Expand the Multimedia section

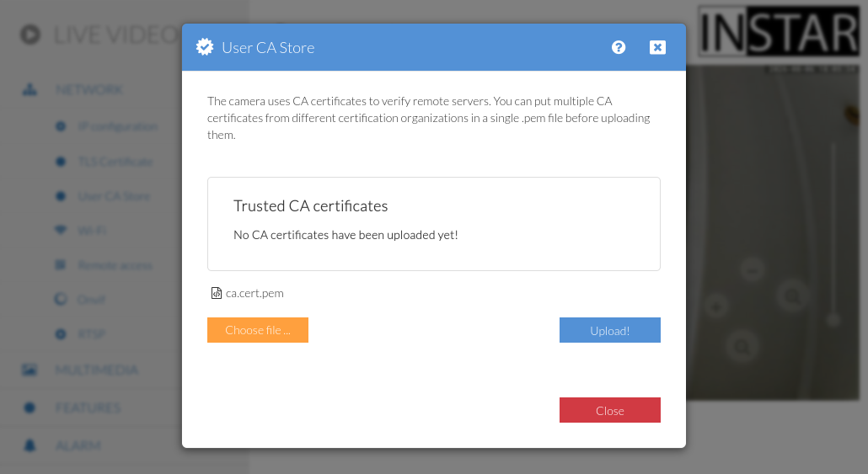click(x=96, y=370)
